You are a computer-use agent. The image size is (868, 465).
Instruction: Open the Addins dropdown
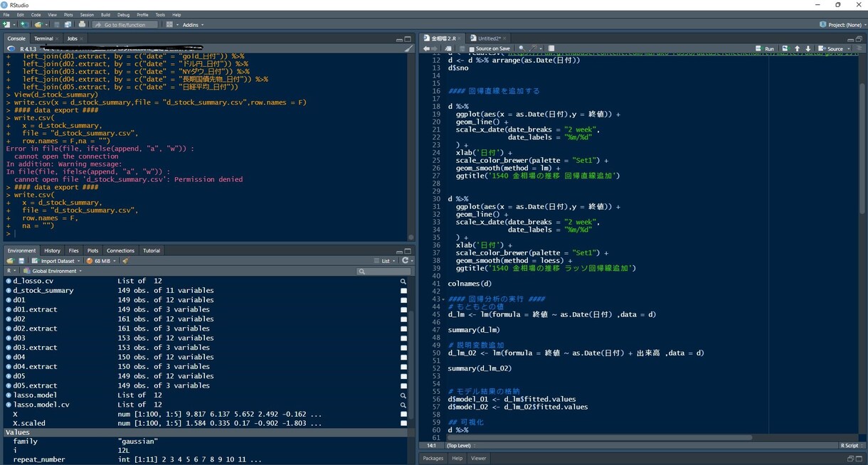pos(193,24)
